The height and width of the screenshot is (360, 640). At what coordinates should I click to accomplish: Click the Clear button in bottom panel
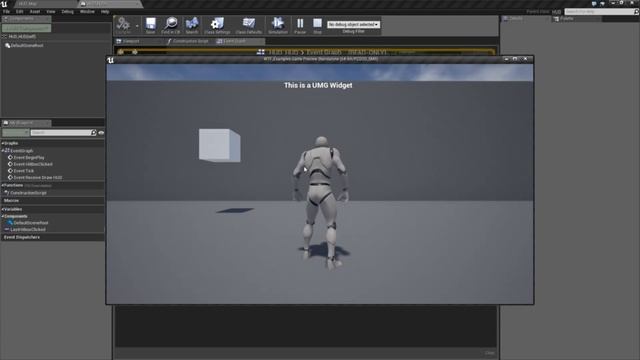pyautogui.click(x=489, y=353)
